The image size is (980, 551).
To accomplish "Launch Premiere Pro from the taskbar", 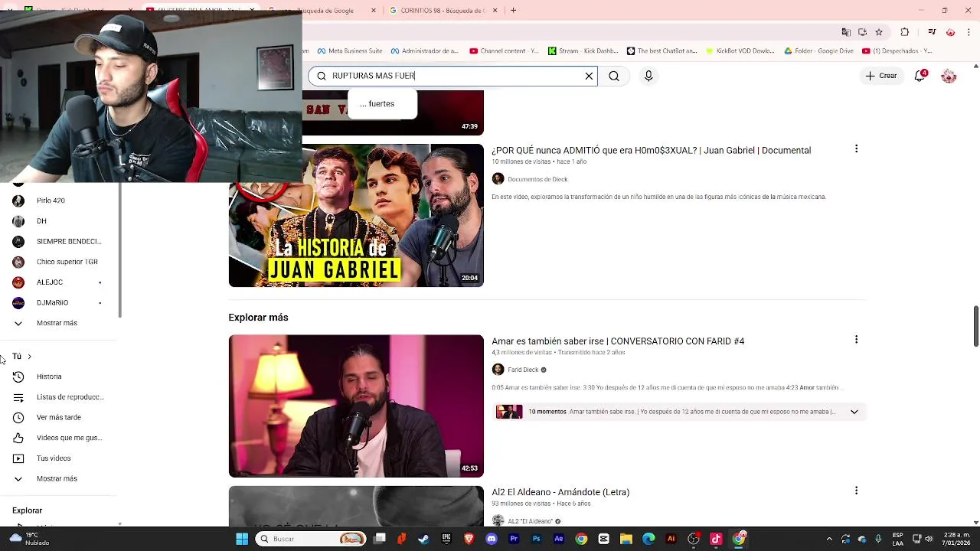I will [x=514, y=539].
